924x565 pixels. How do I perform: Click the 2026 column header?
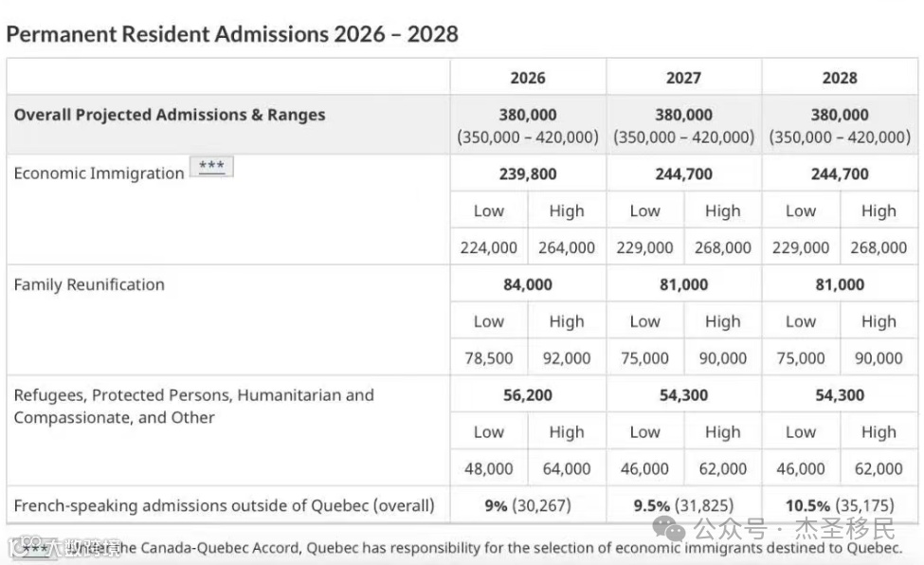coord(528,78)
